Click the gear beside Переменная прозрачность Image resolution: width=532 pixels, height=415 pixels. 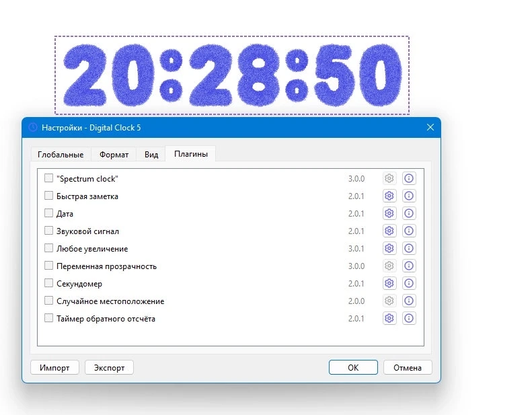click(389, 266)
